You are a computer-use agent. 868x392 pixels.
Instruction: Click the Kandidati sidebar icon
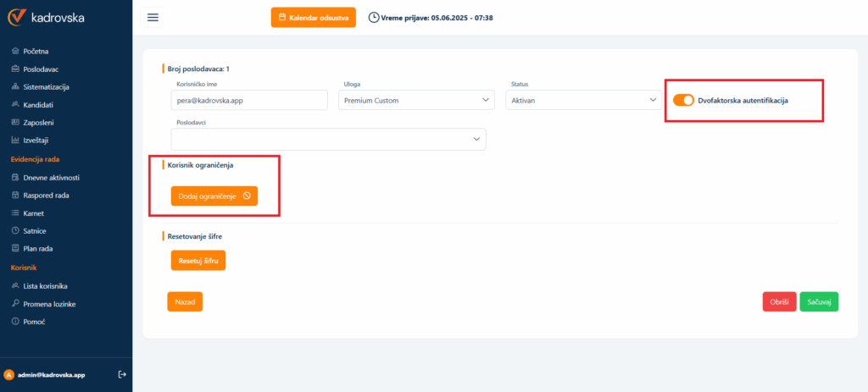pyautogui.click(x=15, y=104)
